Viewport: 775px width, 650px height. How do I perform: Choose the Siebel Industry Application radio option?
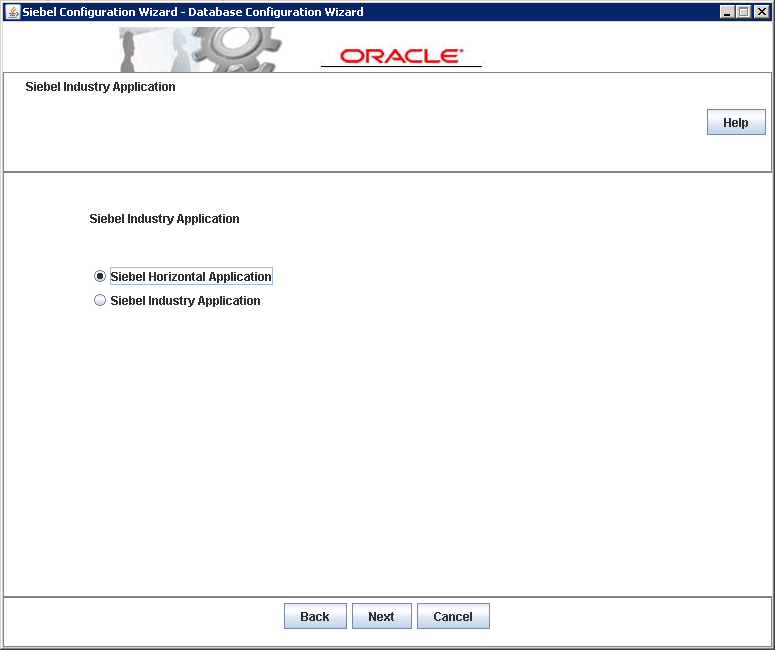coord(100,301)
